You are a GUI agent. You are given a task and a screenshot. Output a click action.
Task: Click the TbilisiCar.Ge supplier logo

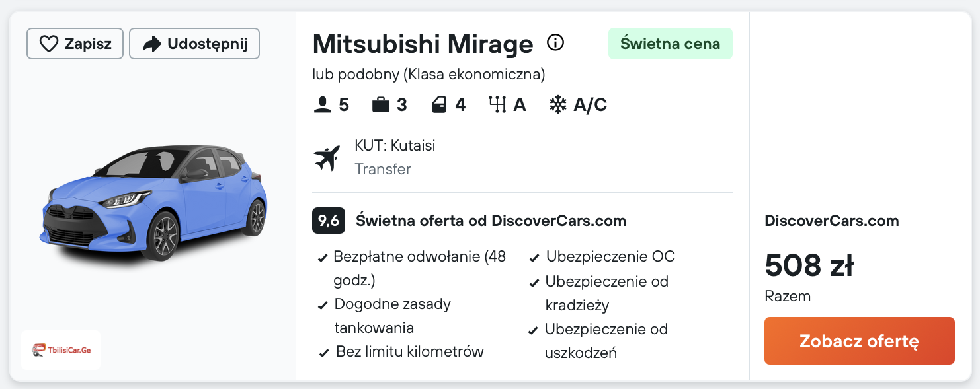point(61,349)
